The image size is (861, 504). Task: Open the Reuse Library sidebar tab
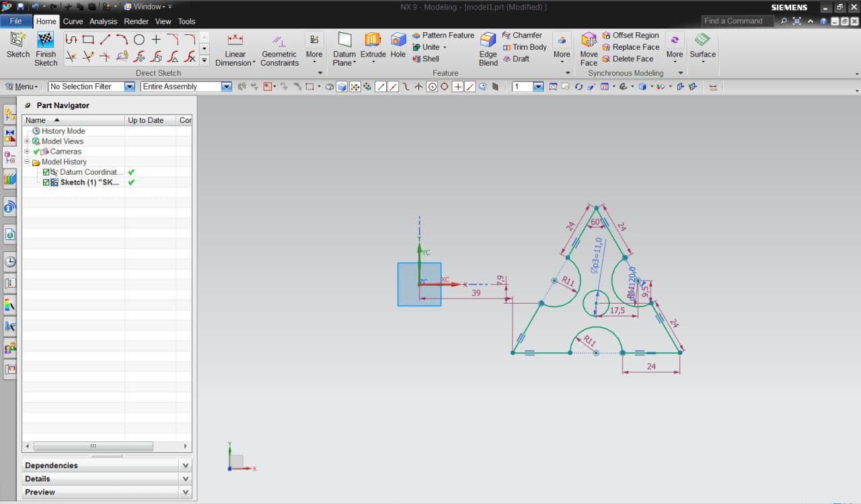tap(9, 179)
